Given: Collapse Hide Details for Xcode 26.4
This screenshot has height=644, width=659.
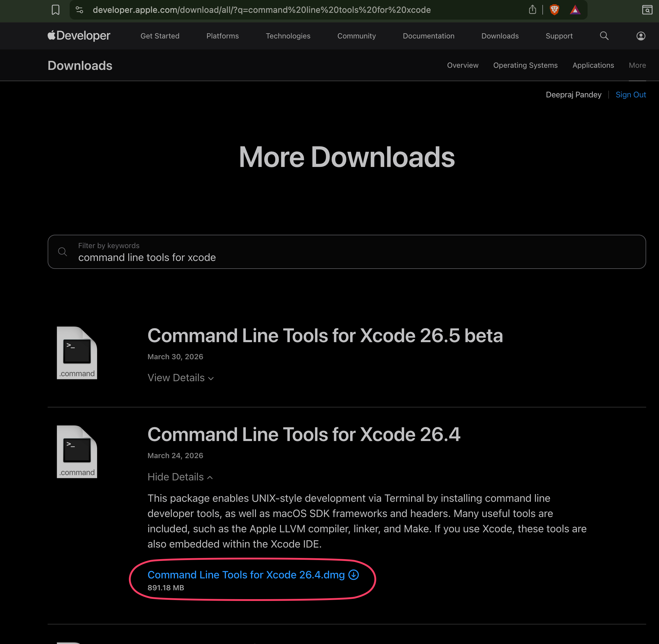Looking at the screenshot, I should click(x=180, y=477).
